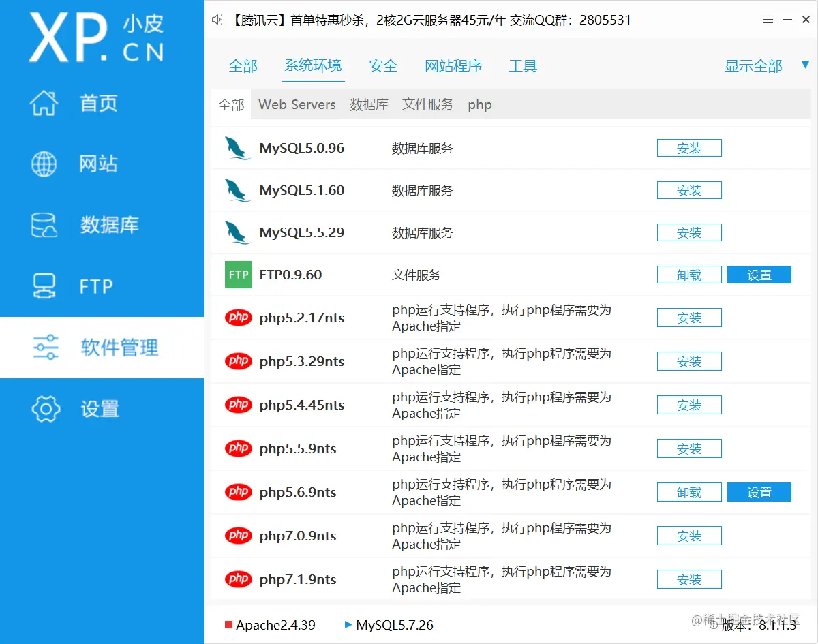Screen dimensions: 818x644
Task: Select the 数据库 sub-tab
Action: pos(369,105)
